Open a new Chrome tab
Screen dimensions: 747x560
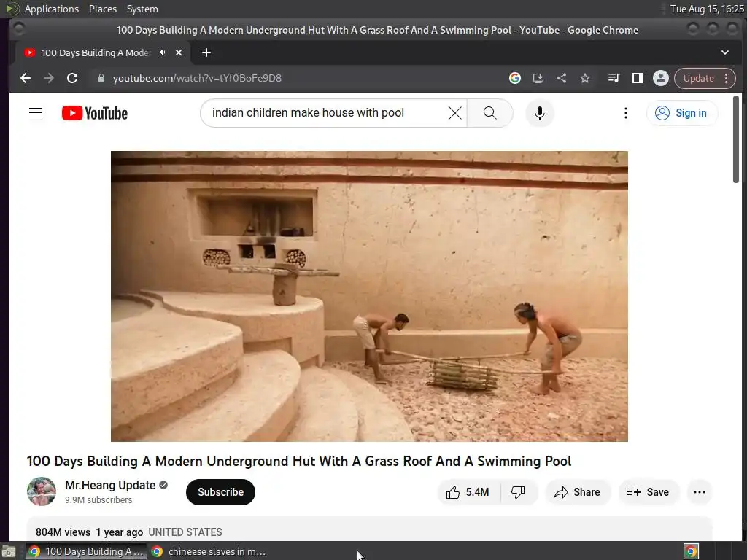tap(206, 52)
